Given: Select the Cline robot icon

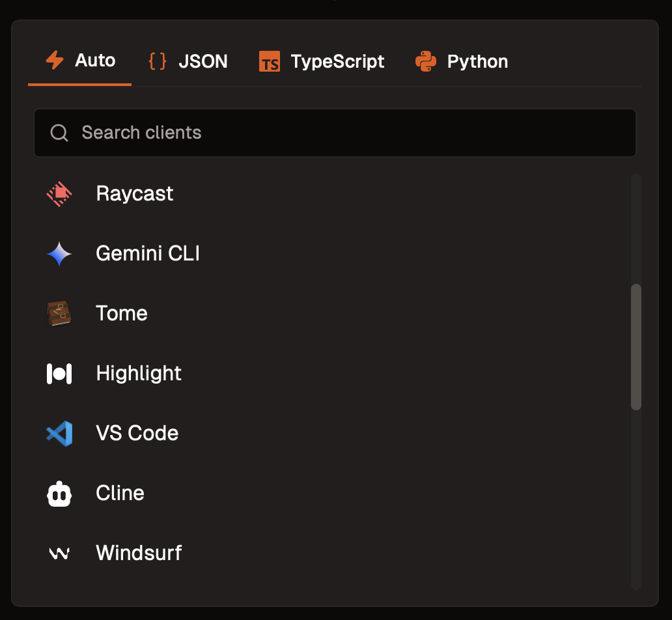Looking at the screenshot, I should (x=59, y=494).
